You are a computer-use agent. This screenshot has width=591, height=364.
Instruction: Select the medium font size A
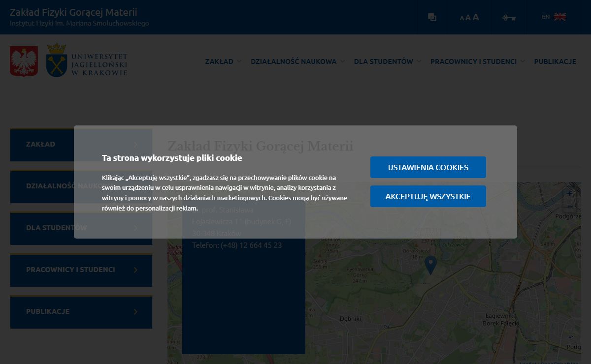tap(468, 18)
